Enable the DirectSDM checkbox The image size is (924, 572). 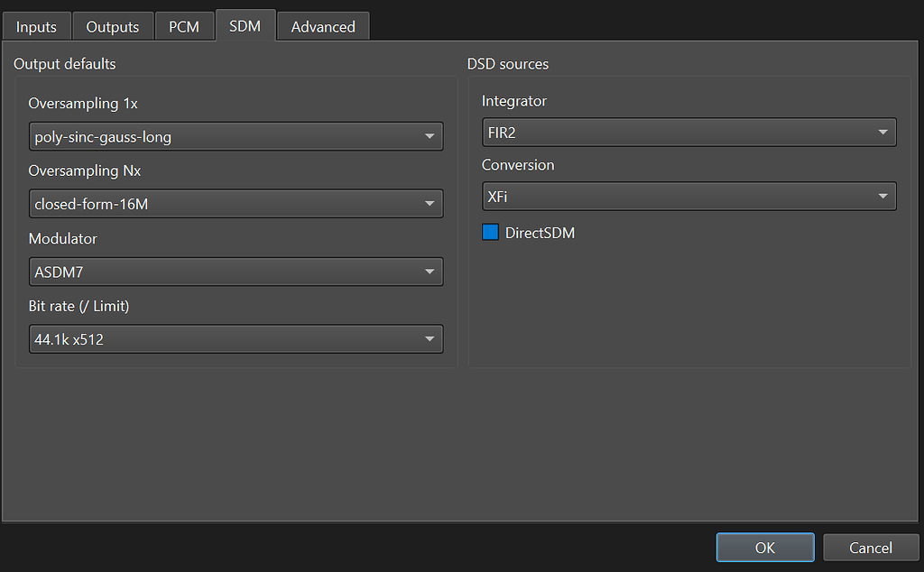tap(490, 232)
